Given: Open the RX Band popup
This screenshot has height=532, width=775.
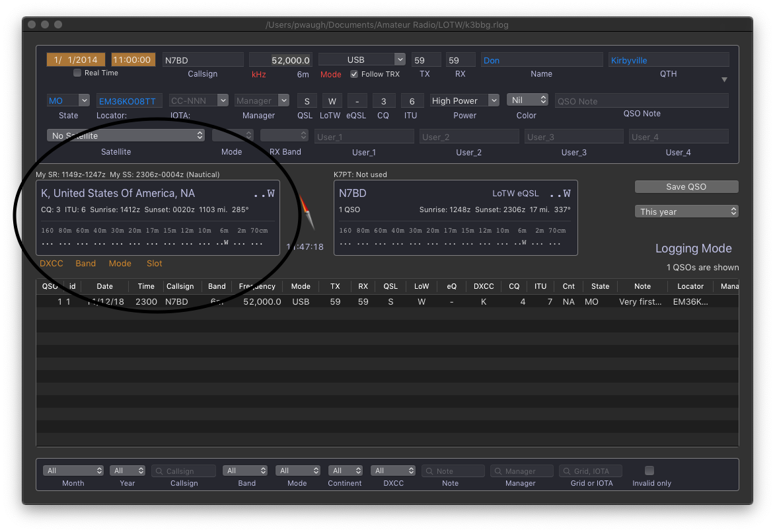Looking at the screenshot, I should click(x=284, y=135).
